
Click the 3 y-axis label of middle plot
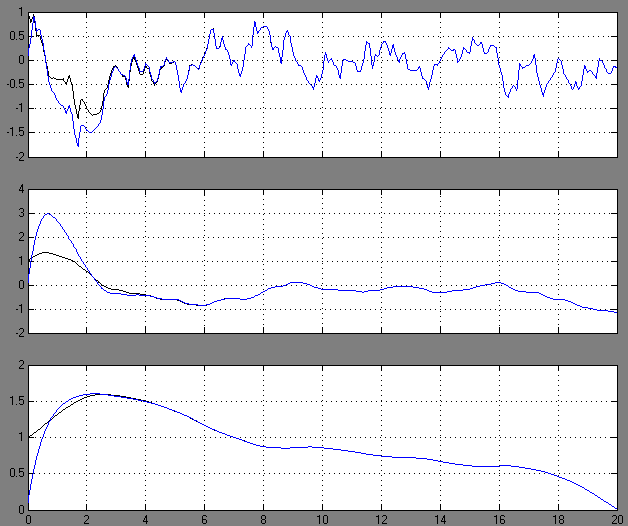point(21,213)
